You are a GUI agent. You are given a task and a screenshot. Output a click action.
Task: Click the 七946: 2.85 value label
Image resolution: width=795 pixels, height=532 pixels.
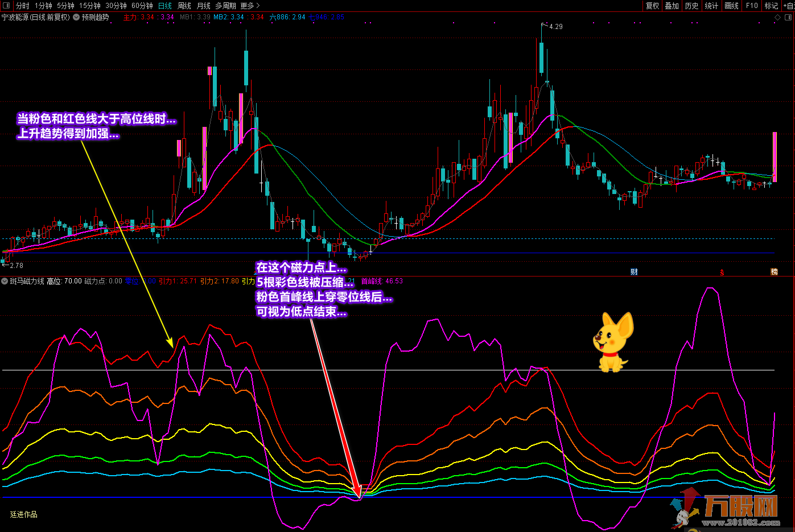(x=327, y=17)
